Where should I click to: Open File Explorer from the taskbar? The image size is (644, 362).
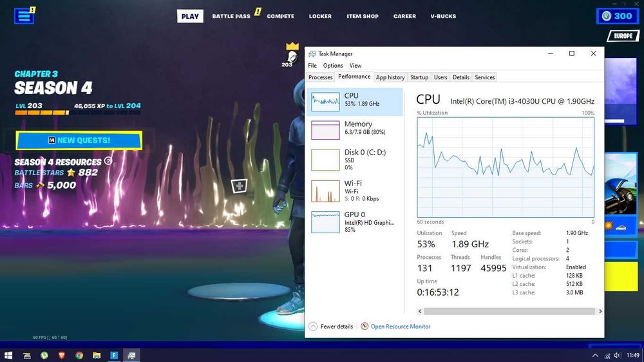tap(97, 356)
